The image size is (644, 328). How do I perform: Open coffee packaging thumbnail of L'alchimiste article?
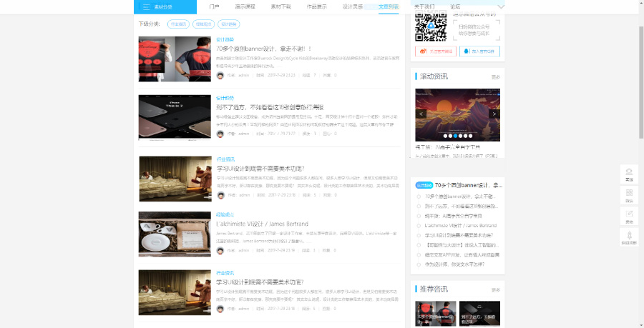point(175,234)
